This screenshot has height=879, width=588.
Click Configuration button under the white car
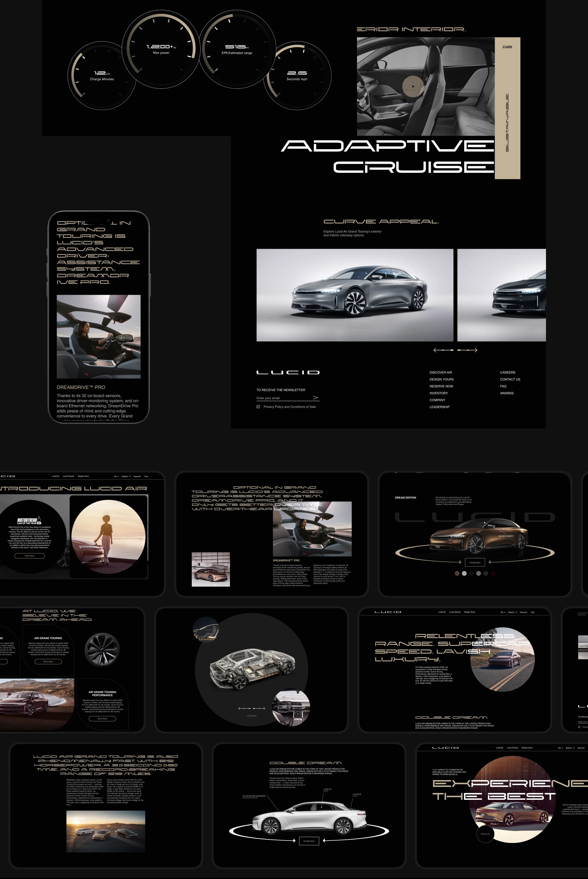tap(309, 841)
